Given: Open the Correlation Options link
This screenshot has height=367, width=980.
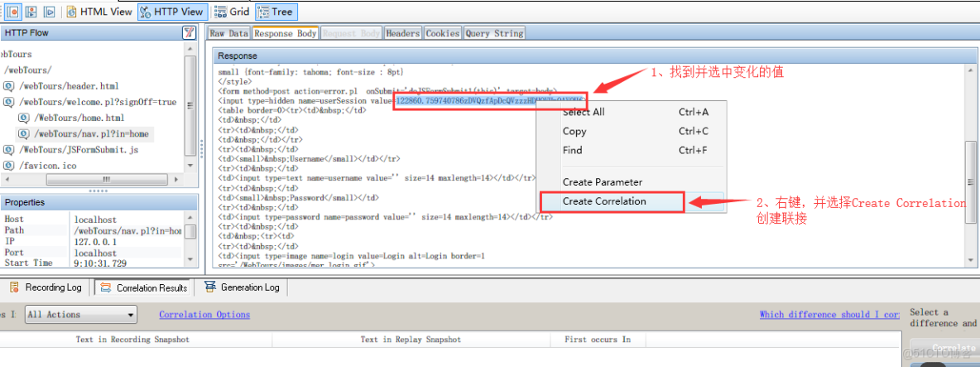Looking at the screenshot, I should pos(204,315).
